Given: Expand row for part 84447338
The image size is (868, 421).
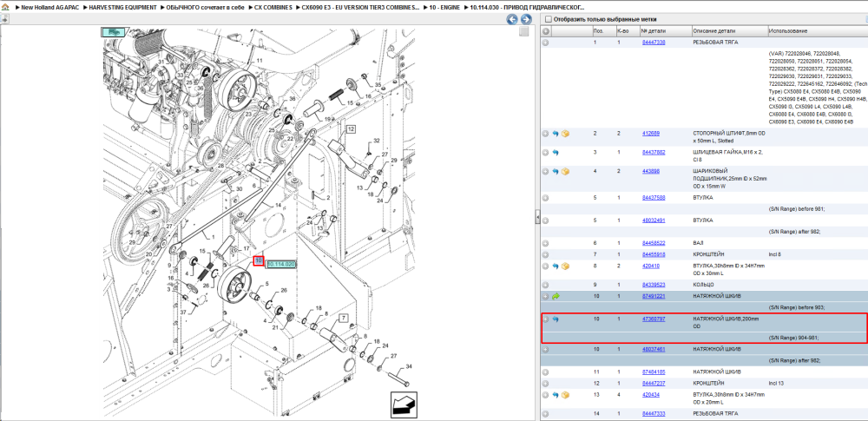Looking at the screenshot, I should pyautogui.click(x=545, y=43).
